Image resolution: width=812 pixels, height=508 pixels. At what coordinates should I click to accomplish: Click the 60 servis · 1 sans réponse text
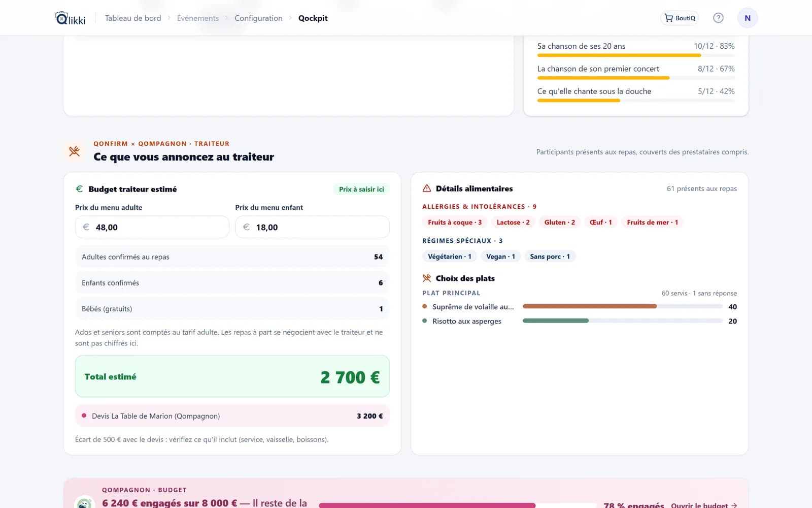(699, 293)
